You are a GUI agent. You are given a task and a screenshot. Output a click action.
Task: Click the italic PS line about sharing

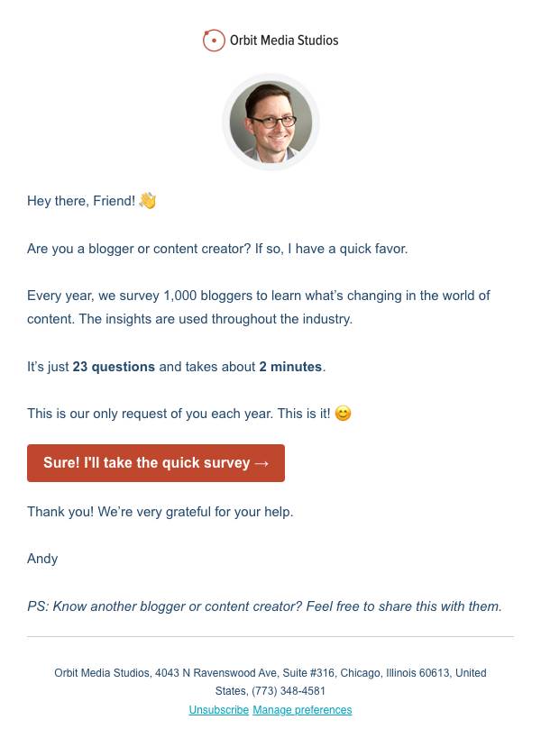click(x=264, y=606)
